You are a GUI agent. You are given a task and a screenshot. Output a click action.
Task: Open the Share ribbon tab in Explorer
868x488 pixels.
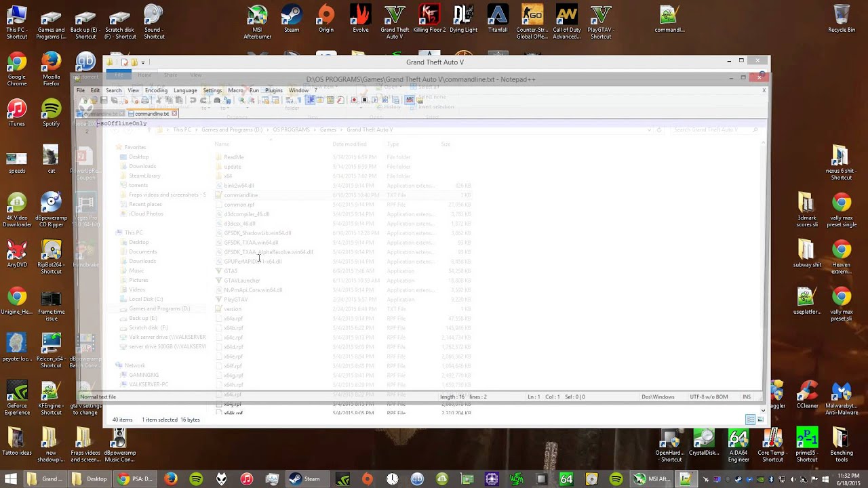point(170,75)
